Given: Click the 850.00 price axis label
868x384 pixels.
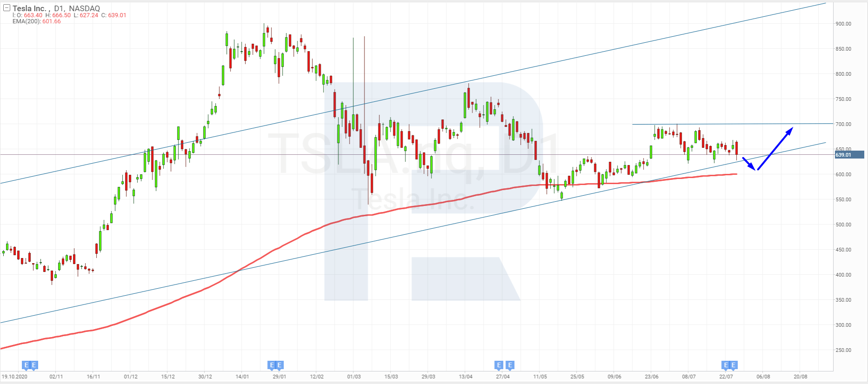Looking at the screenshot, I should point(843,49).
